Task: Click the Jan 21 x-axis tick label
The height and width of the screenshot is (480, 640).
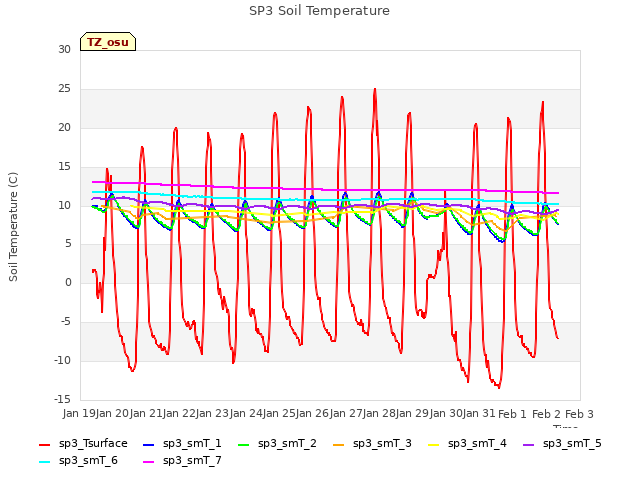Action: pyautogui.click(x=146, y=413)
